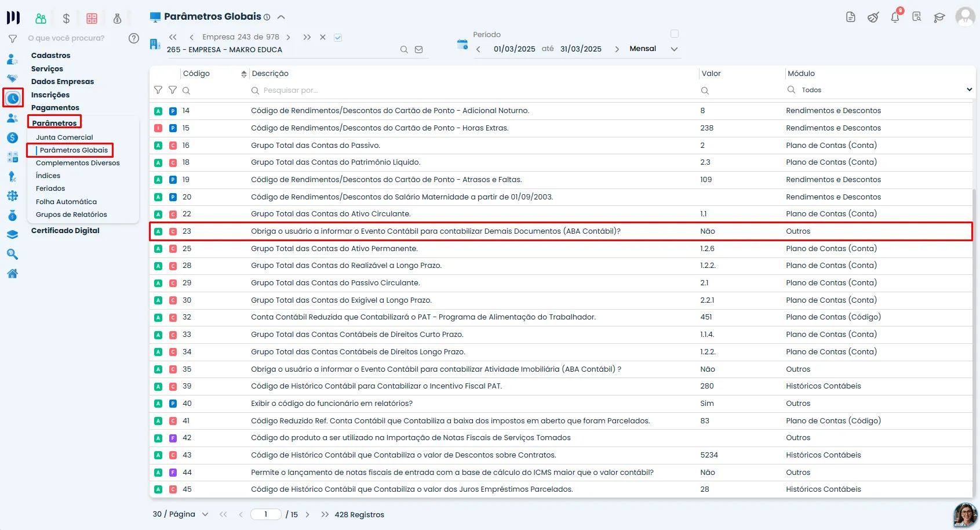Go to next page arrow in pagination
Viewport: 980px width, 530px height.
[307, 515]
